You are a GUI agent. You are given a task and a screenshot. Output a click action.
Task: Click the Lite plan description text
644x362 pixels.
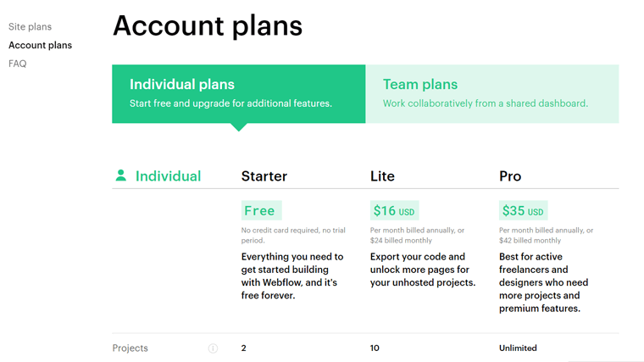coord(422,270)
